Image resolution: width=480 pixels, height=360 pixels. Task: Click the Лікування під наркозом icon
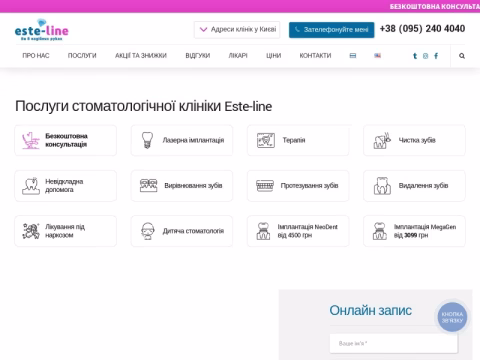pyautogui.click(x=31, y=231)
